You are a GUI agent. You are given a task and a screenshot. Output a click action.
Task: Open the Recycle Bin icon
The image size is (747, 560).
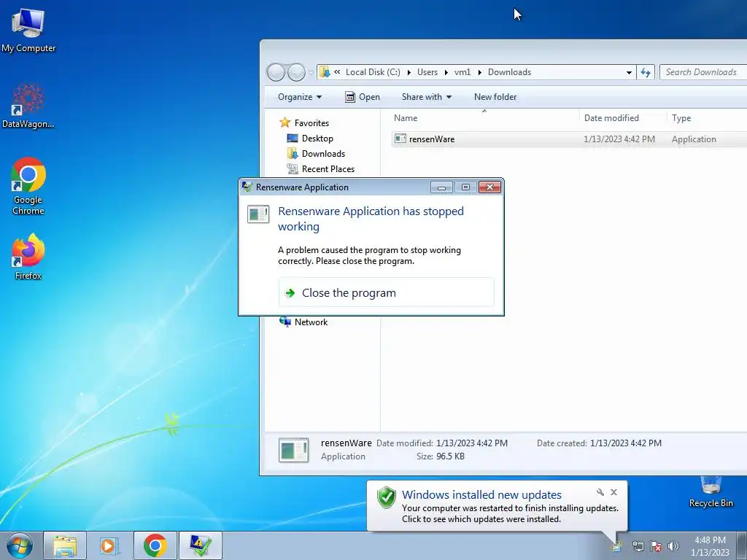click(711, 492)
